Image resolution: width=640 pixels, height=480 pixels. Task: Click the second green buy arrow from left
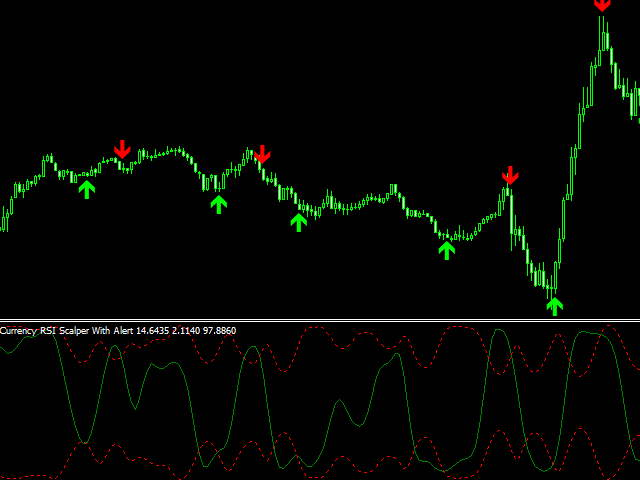pyautogui.click(x=219, y=204)
